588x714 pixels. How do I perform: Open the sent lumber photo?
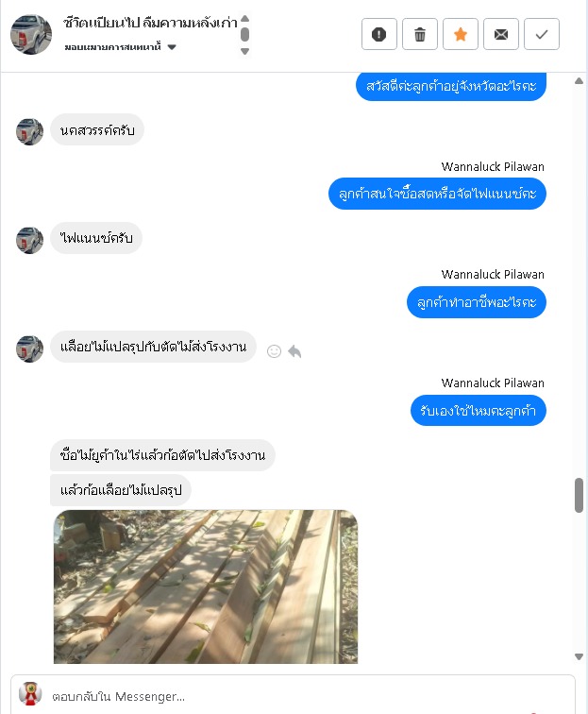pos(206,586)
